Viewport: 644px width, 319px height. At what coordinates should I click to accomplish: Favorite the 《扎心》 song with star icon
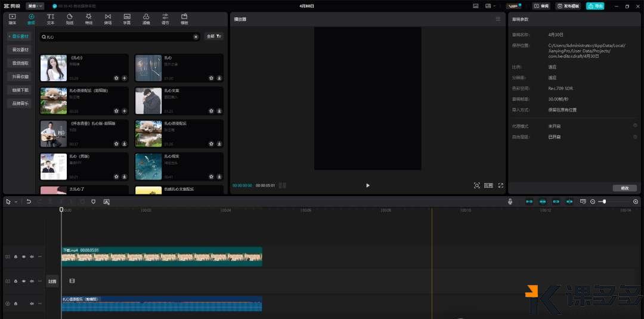[116, 78]
